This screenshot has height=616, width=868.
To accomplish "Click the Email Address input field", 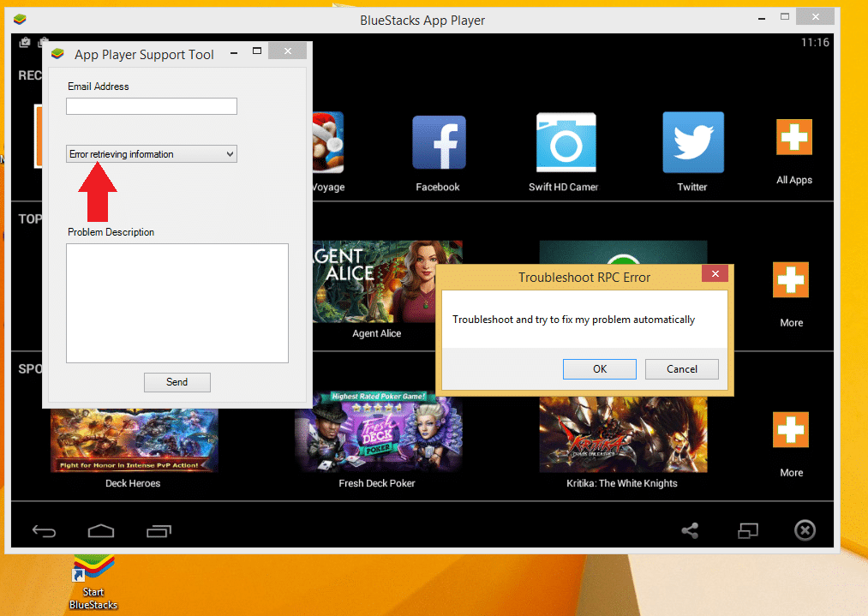I will [152, 106].
